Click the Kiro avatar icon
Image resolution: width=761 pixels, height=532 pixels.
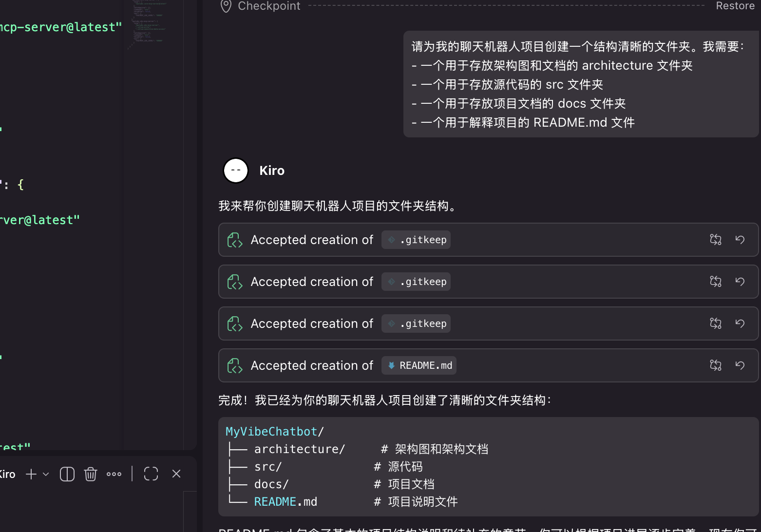point(236,171)
